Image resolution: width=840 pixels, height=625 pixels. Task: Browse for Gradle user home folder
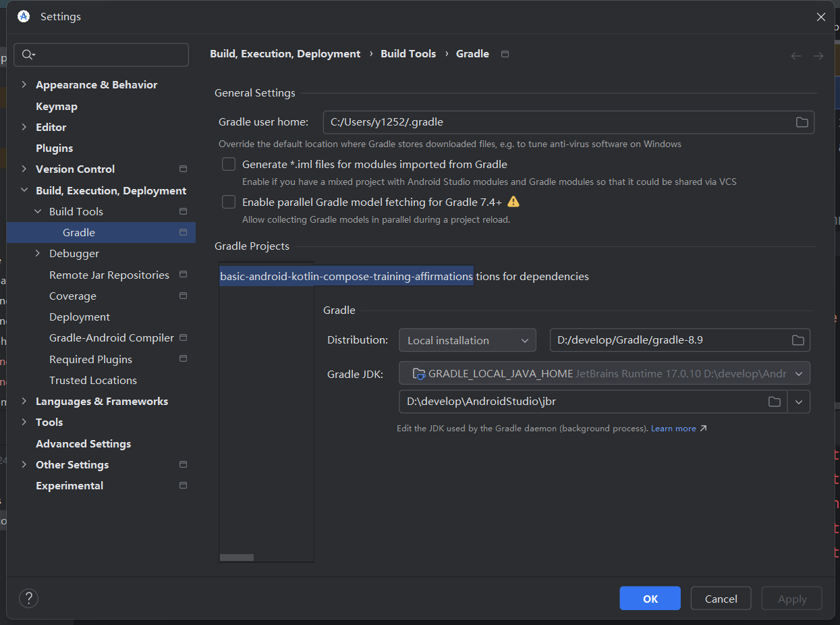(x=802, y=122)
